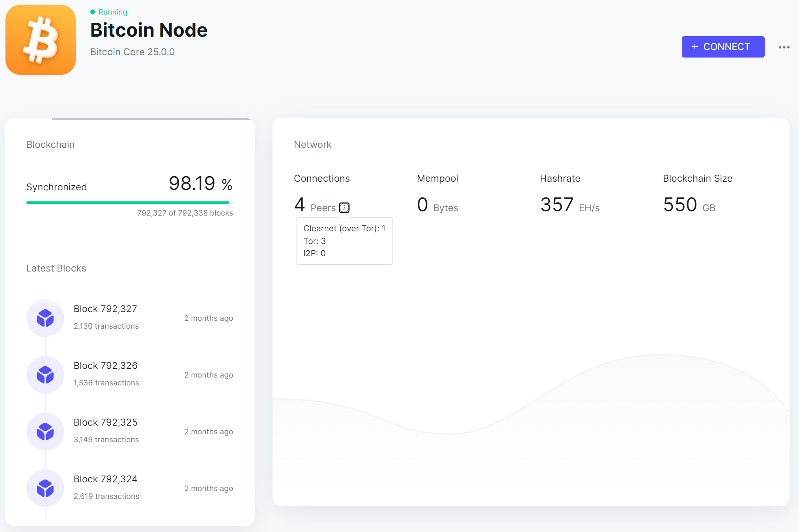This screenshot has height=532, width=799.
Task: Select the Block 792,324 title
Action: [x=105, y=479]
